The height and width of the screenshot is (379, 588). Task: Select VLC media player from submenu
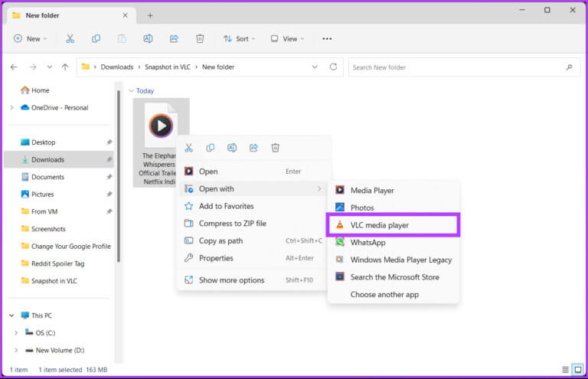point(379,225)
